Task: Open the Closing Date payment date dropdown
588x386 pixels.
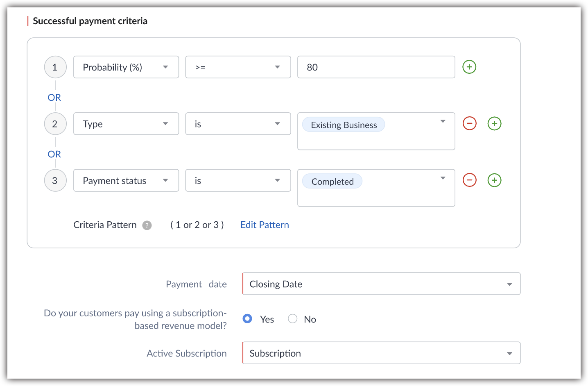Action: tap(381, 284)
